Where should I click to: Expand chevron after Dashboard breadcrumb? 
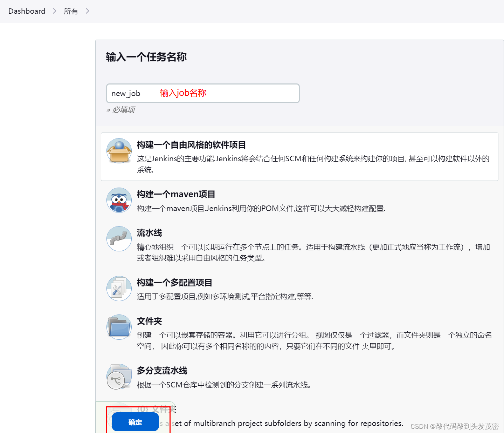(x=54, y=11)
